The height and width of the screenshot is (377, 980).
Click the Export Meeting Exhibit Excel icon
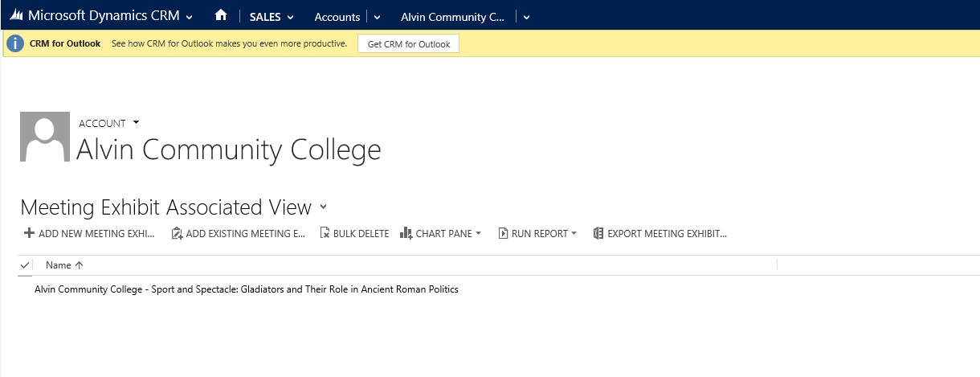click(x=598, y=233)
